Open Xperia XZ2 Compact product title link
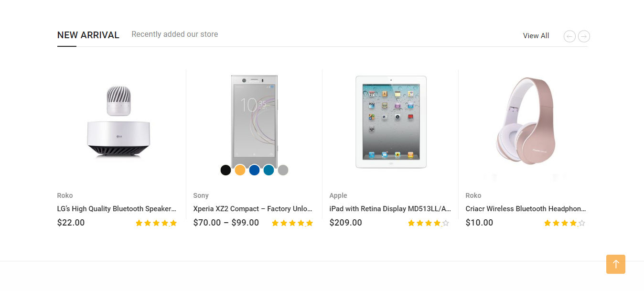Screen dimensions: 644x291 [x=253, y=209]
